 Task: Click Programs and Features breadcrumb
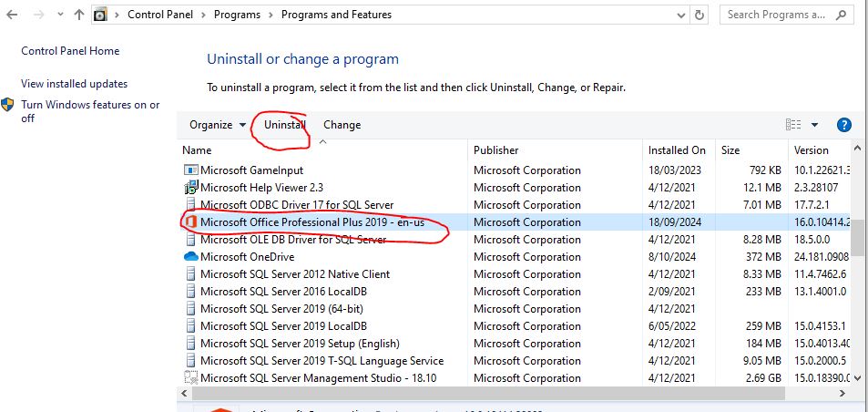click(x=336, y=15)
